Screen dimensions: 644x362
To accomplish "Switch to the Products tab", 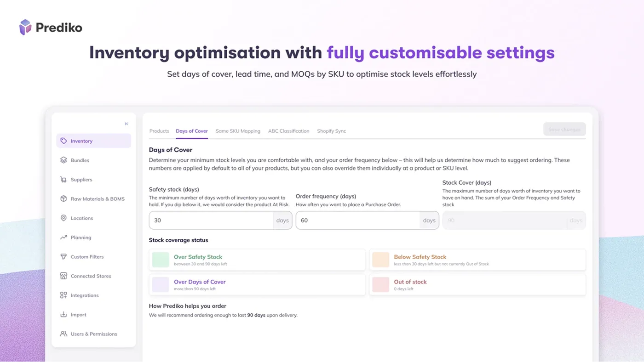I will [159, 131].
